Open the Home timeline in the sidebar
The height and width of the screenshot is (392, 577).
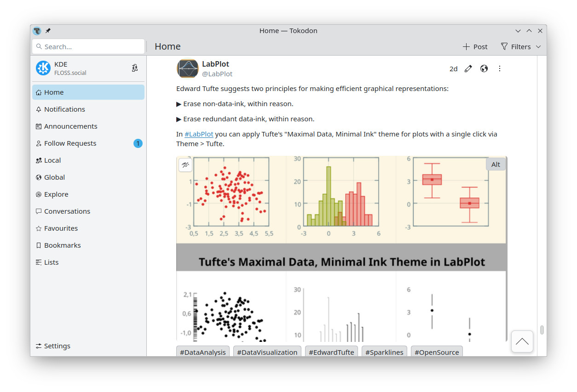(x=88, y=92)
